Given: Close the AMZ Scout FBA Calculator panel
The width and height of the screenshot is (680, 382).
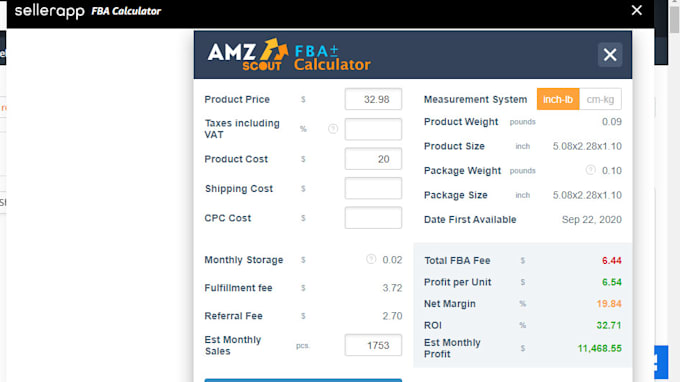Looking at the screenshot, I should pyautogui.click(x=610, y=55).
